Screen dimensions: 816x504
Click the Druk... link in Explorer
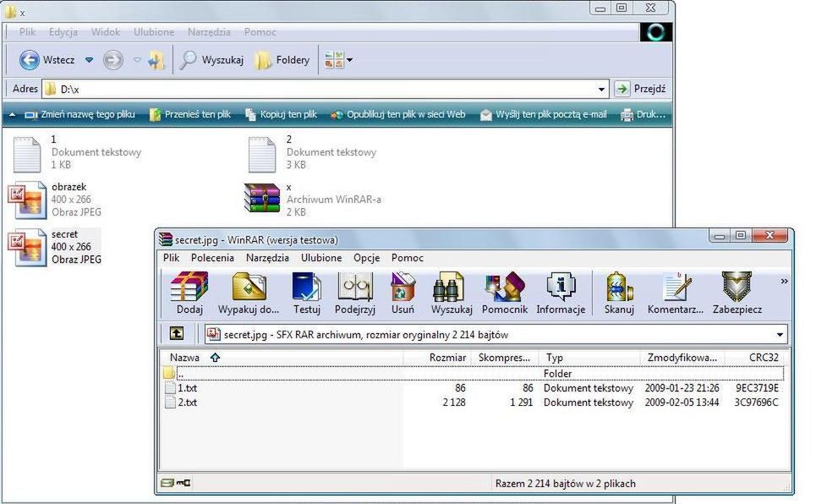point(643,114)
